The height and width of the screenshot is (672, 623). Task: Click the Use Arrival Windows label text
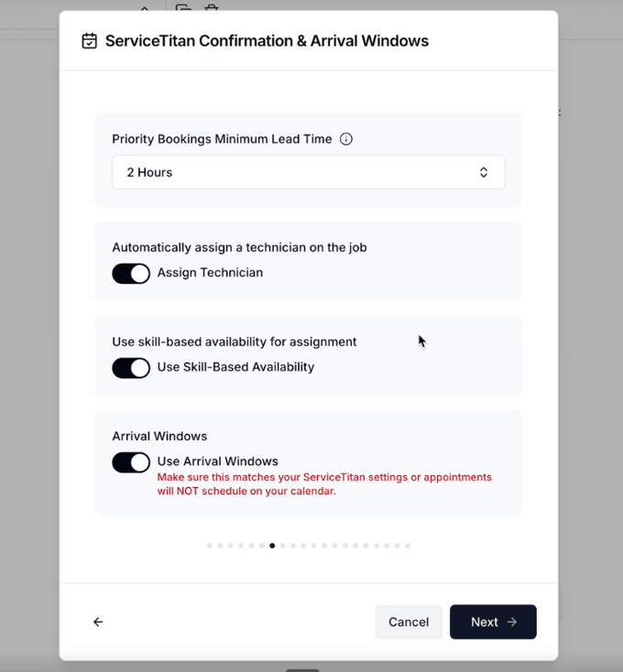pyautogui.click(x=217, y=461)
